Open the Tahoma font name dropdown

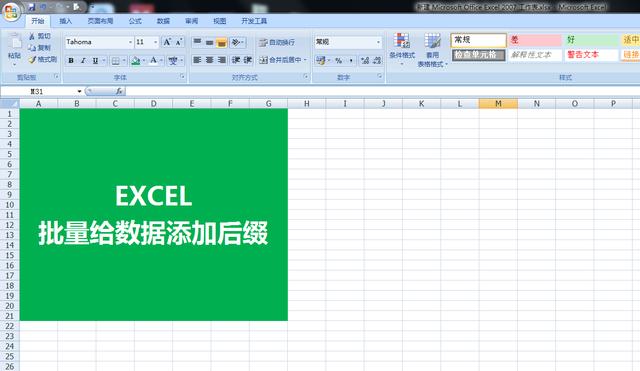coord(130,42)
